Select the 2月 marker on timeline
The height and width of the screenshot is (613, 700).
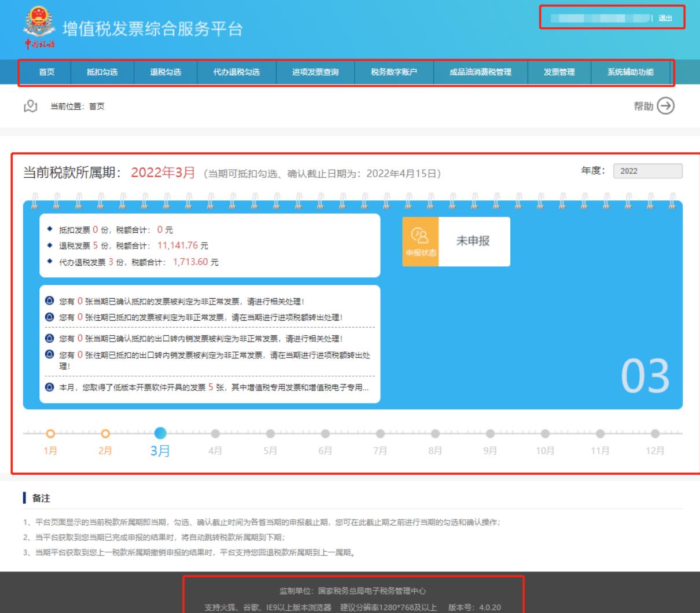(x=105, y=434)
